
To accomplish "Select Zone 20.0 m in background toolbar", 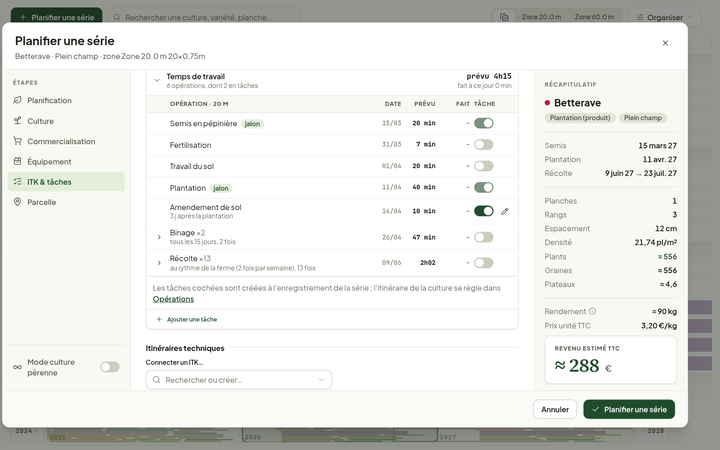I will click(541, 17).
